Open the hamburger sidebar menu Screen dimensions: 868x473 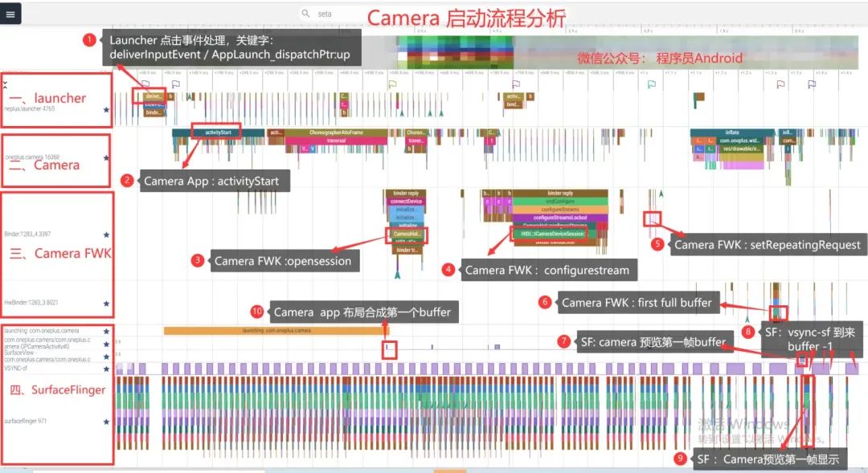point(10,14)
